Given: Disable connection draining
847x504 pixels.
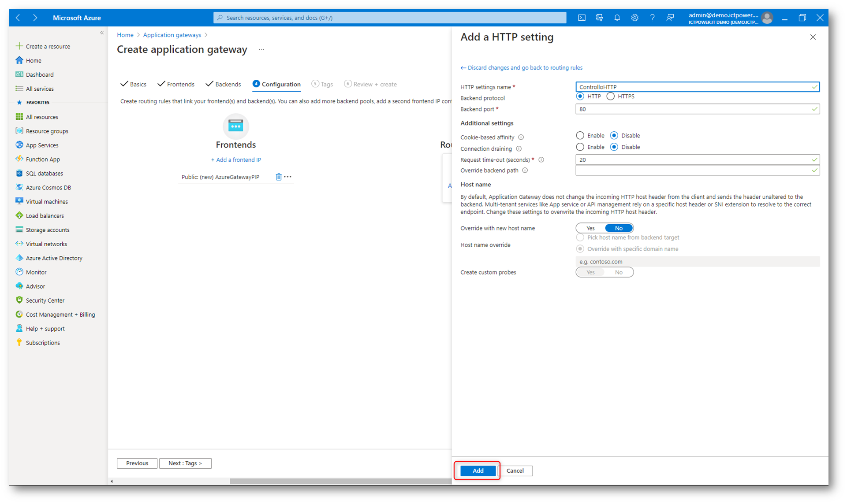Looking at the screenshot, I should (x=614, y=147).
